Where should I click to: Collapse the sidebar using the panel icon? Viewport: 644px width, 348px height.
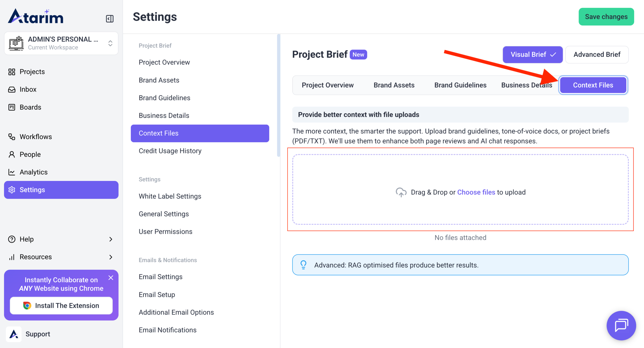coord(109,19)
